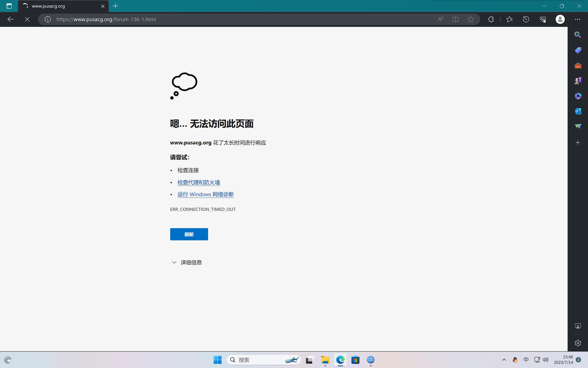Show hidden tray icons chevron

[x=504, y=360]
